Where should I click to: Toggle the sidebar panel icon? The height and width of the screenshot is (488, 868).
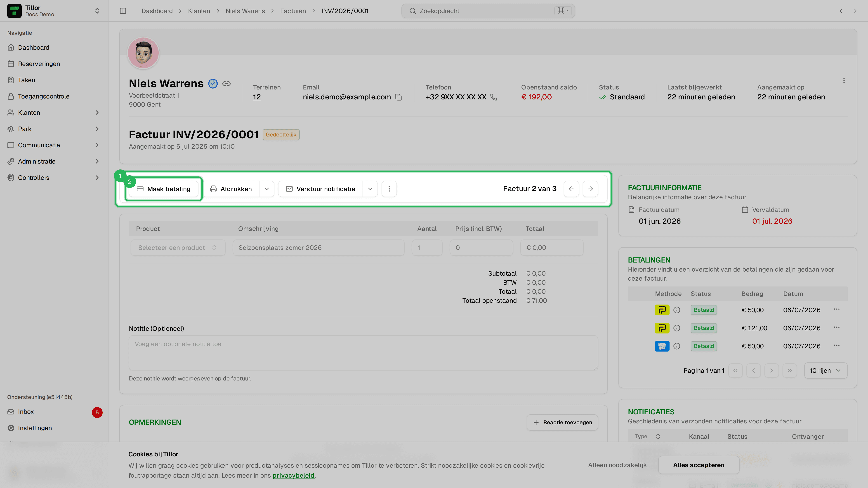click(x=123, y=11)
